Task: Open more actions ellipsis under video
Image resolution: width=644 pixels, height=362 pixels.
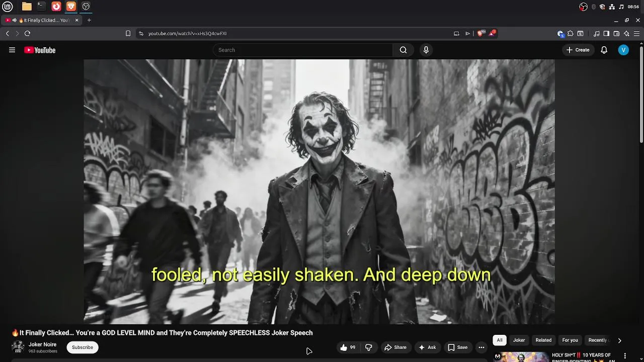Action: pos(481,347)
